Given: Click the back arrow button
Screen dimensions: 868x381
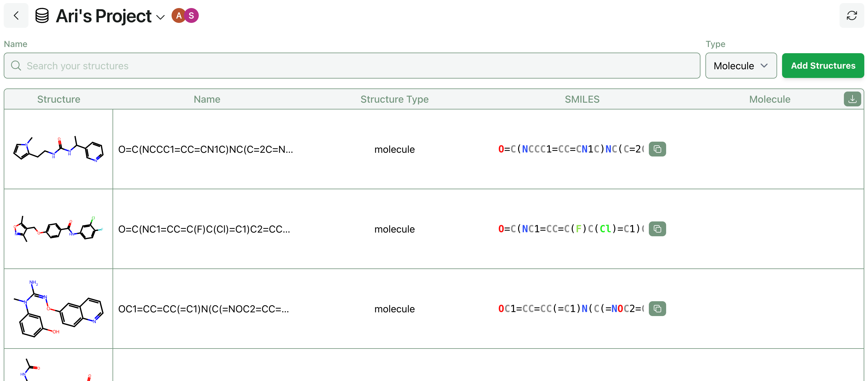Looking at the screenshot, I should (16, 15).
